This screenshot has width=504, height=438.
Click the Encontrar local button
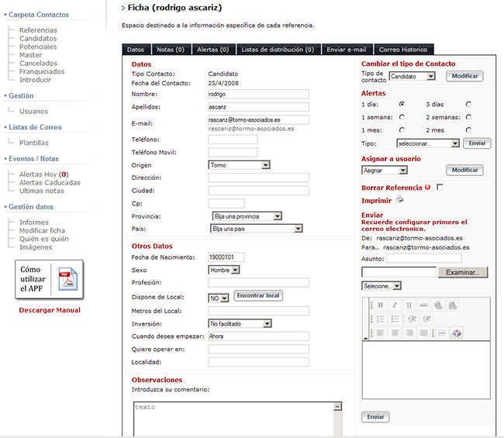[x=257, y=296]
